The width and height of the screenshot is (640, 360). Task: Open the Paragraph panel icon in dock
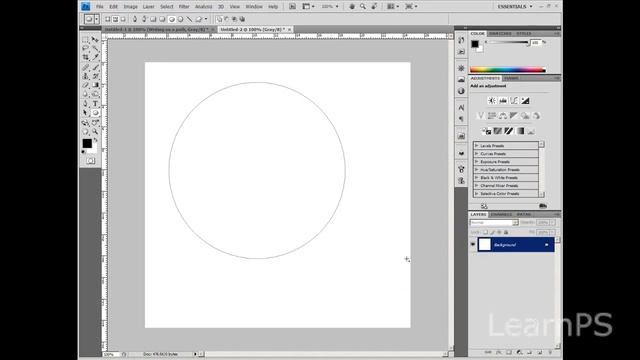461,119
